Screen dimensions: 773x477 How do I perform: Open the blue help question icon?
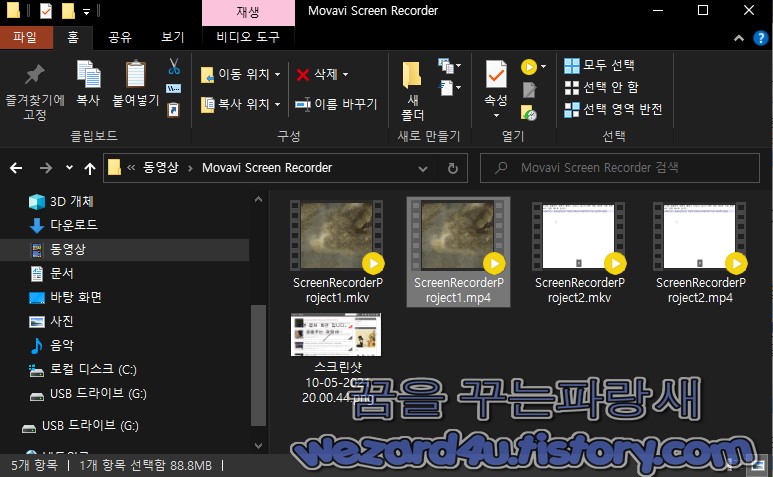761,38
